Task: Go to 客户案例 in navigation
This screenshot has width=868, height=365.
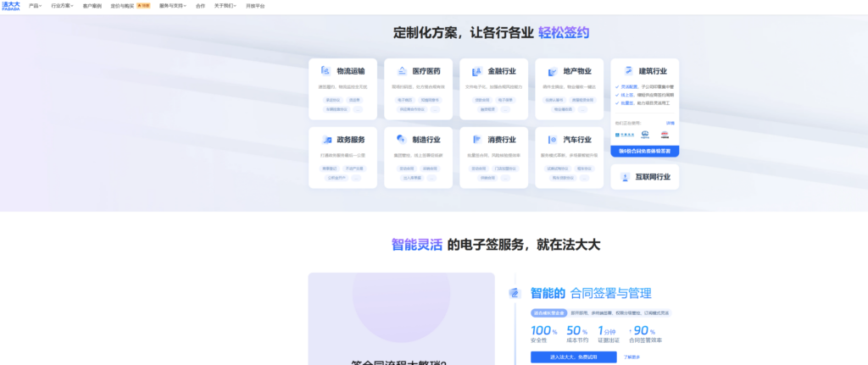Action: tap(92, 6)
